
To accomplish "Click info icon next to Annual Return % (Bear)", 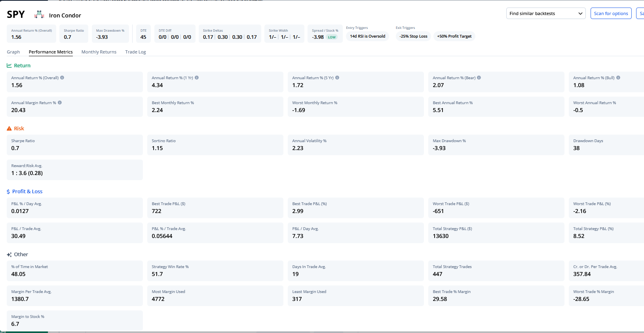I will click(x=479, y=78).
